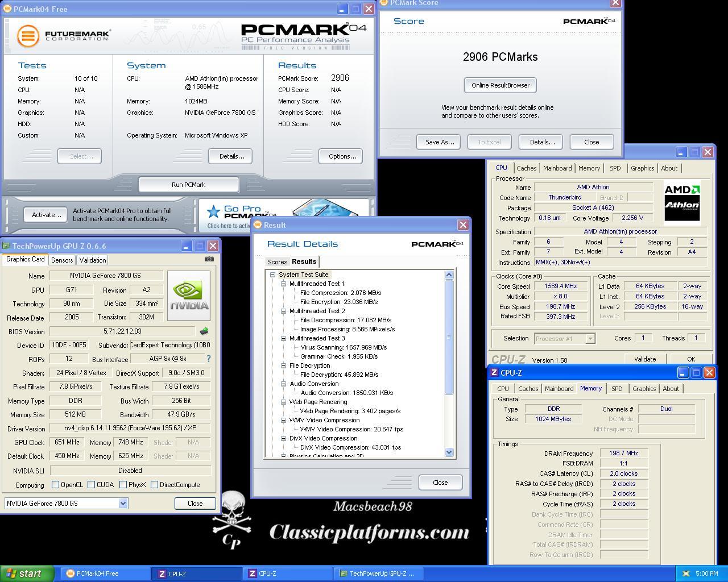Close the Result Details dialog via Close button
Screen dimensions: 728x582
pos(440,483)
